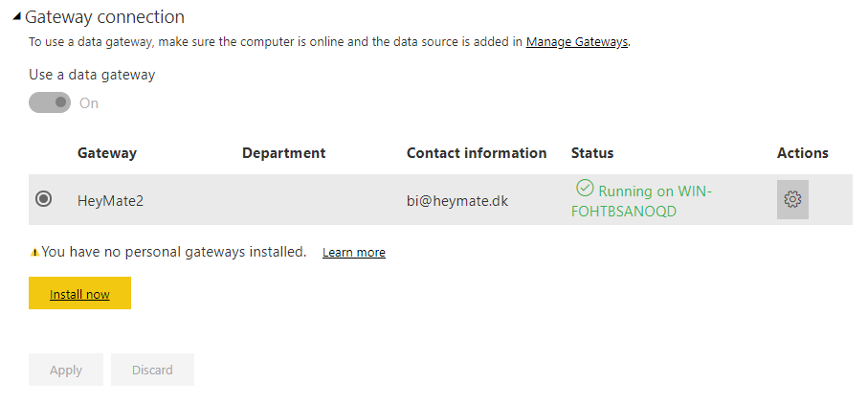Open the Learn more link

click(354, 253)
